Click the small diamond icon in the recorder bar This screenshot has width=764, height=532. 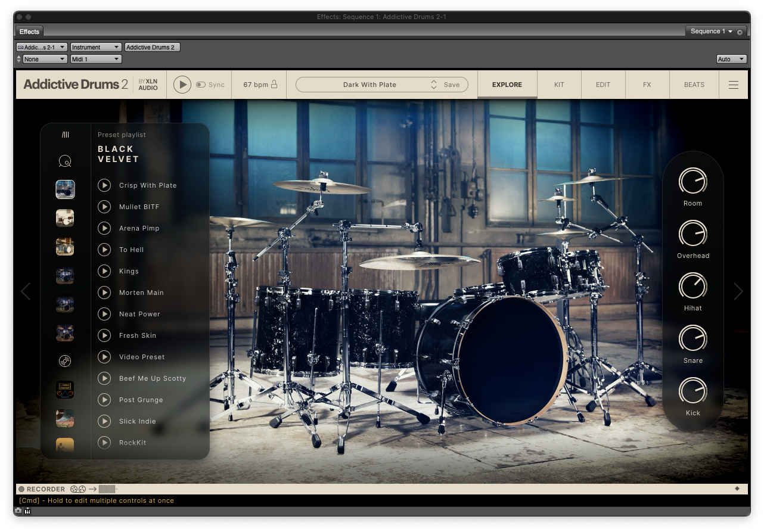point(737,489)
